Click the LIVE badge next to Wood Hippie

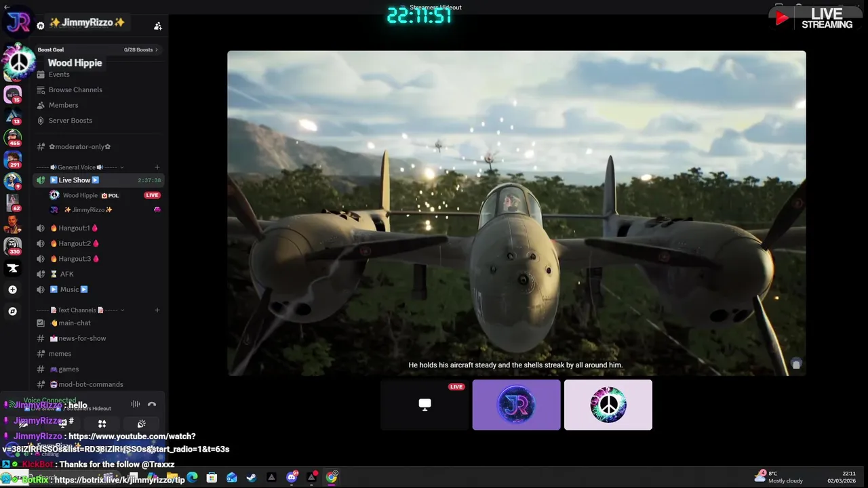tap(152, 195)
